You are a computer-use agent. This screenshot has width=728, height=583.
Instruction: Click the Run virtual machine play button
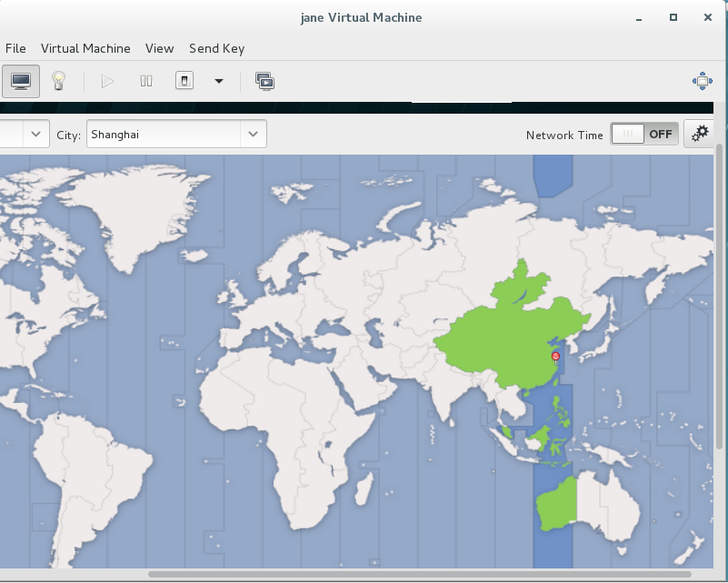click(107, 81)
